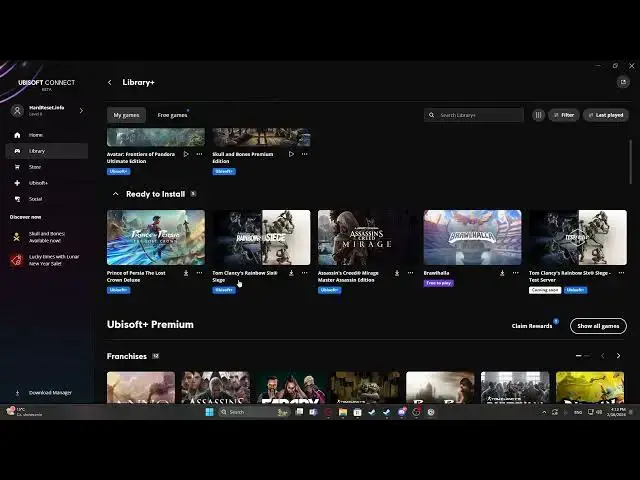Open the Brawlhalla game thumbnail
Viewport: 640px width, 480px height.
click(472, 238)
